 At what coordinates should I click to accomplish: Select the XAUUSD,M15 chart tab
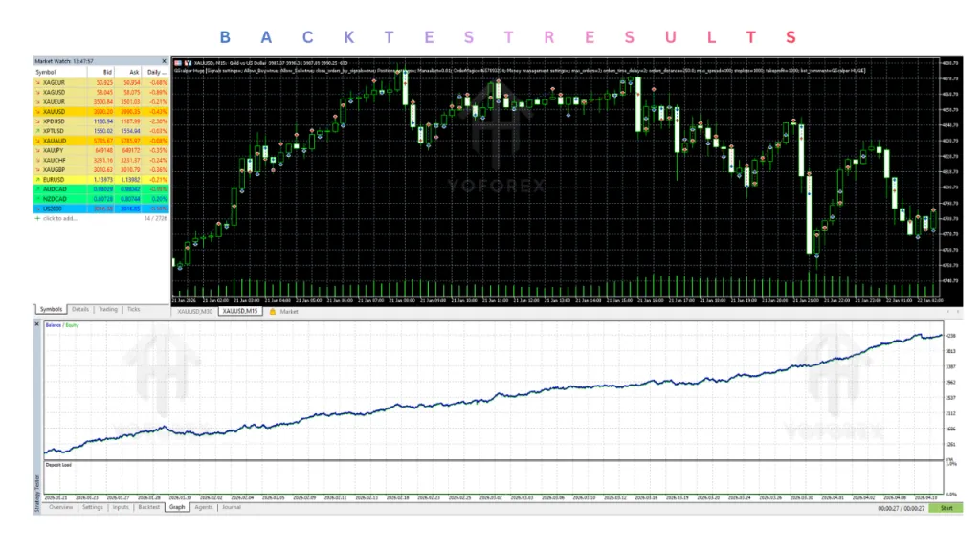point(240,311)
